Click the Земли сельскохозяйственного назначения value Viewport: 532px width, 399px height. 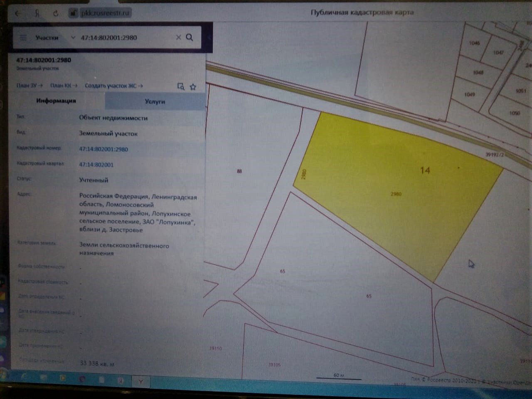124,249
